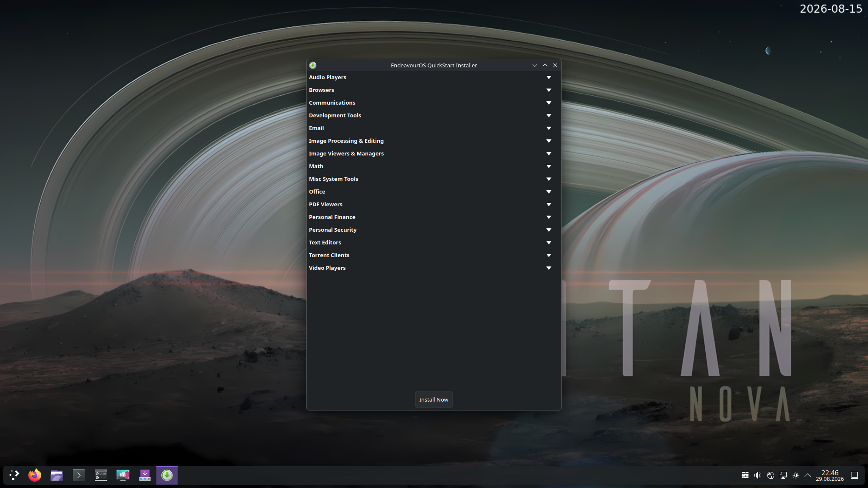Show hidden system tray icons
This screenshot has width=868, height=488.
[x=808, y=475]
